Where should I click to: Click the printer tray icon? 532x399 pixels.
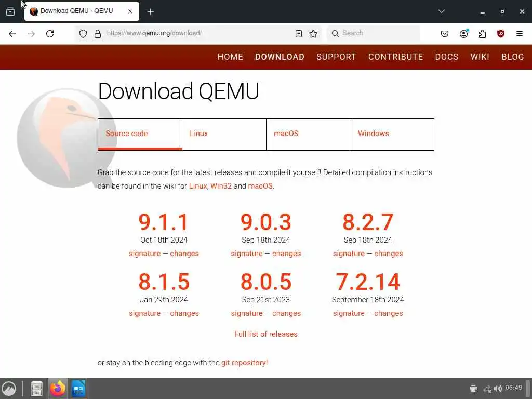(x=473, y=388)
